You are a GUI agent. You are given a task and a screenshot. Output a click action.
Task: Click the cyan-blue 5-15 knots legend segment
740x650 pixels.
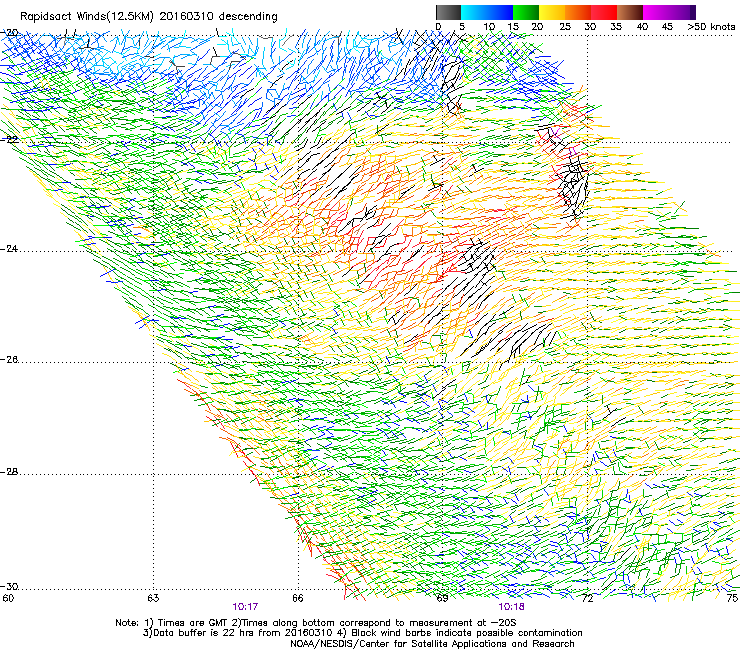tap(487, 12)
